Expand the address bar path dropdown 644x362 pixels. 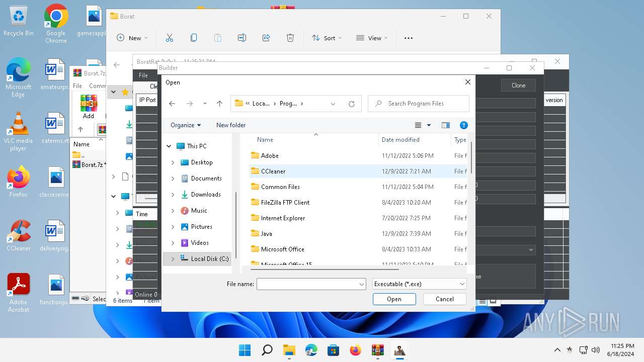point(333,104)
